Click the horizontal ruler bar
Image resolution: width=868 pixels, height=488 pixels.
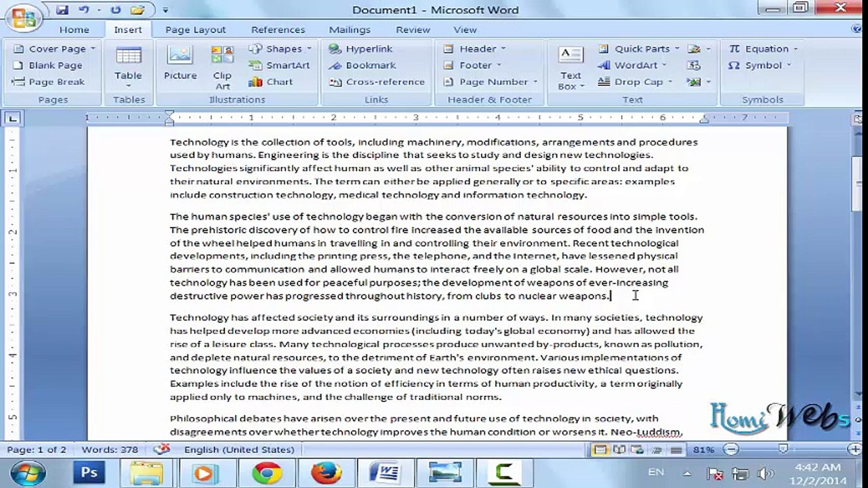pyautogui.click(x=436, y=118)
